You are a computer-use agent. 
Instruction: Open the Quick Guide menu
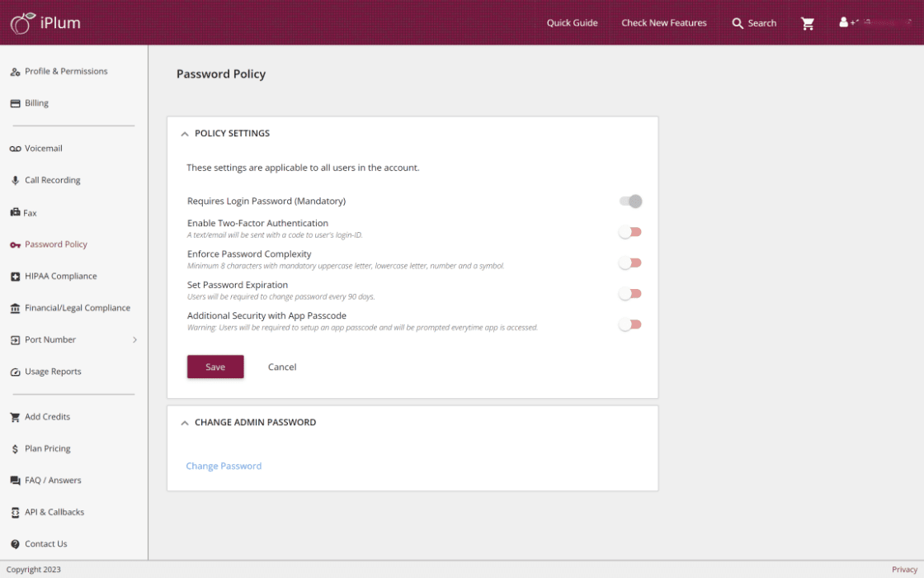pos(572,23)
